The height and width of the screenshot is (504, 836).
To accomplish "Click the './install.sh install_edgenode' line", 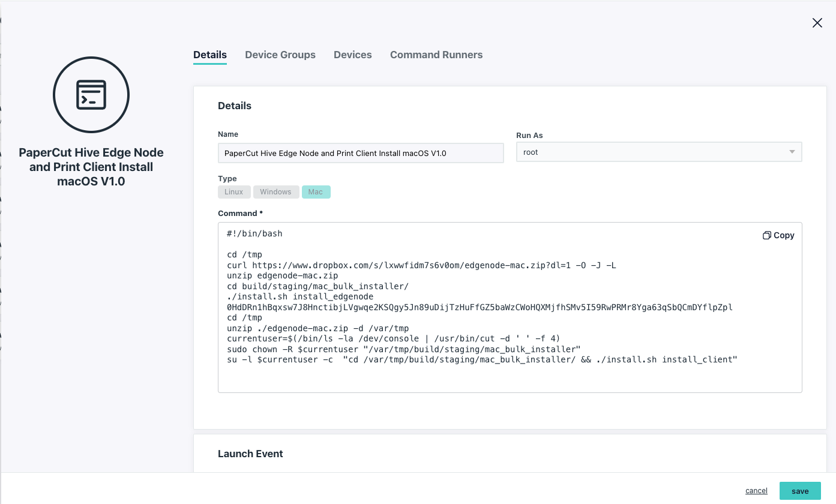I will pos(300,296).
